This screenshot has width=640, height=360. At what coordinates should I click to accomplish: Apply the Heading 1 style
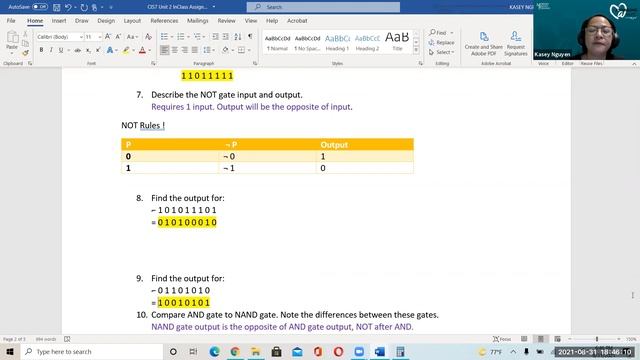point(337,42)
